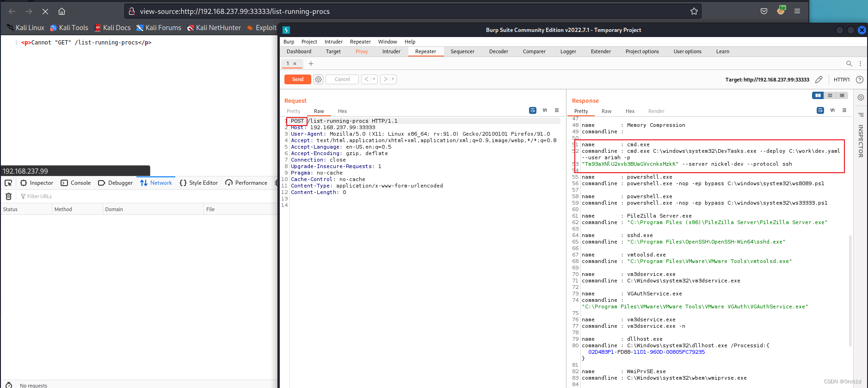Select side-by-side request/response layout

[x=818, y=95]
